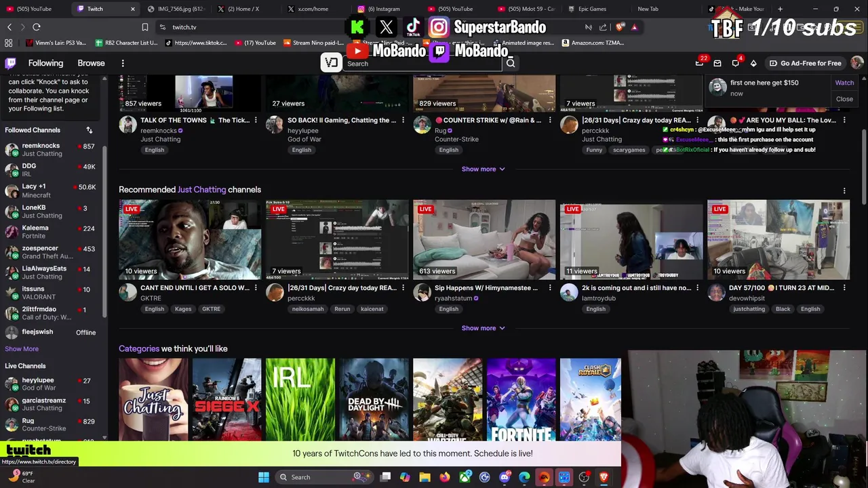Click the Kages tag under GKTRE

point(183,309)
